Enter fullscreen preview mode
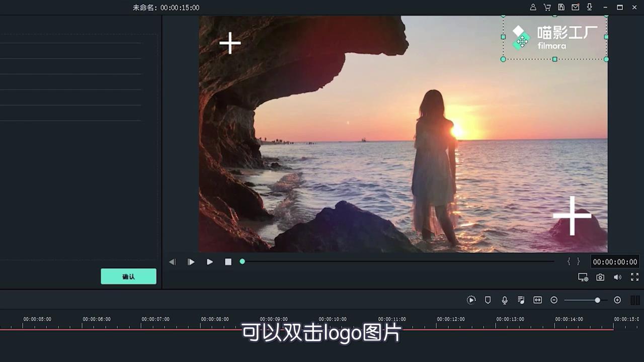The image size is (644, 362). 634,277
